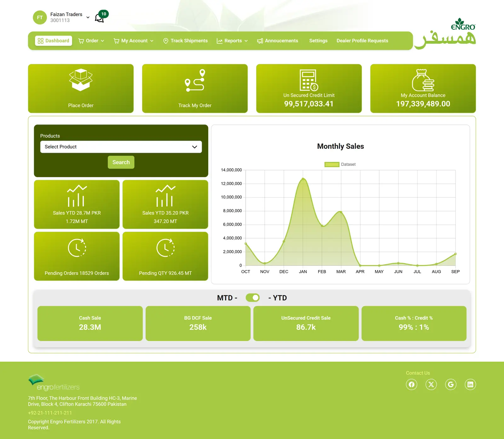Image resolution: width=504 pixels, height=439 pixels.
Task: Click the Dataset legend label
Action: (348, 165)
